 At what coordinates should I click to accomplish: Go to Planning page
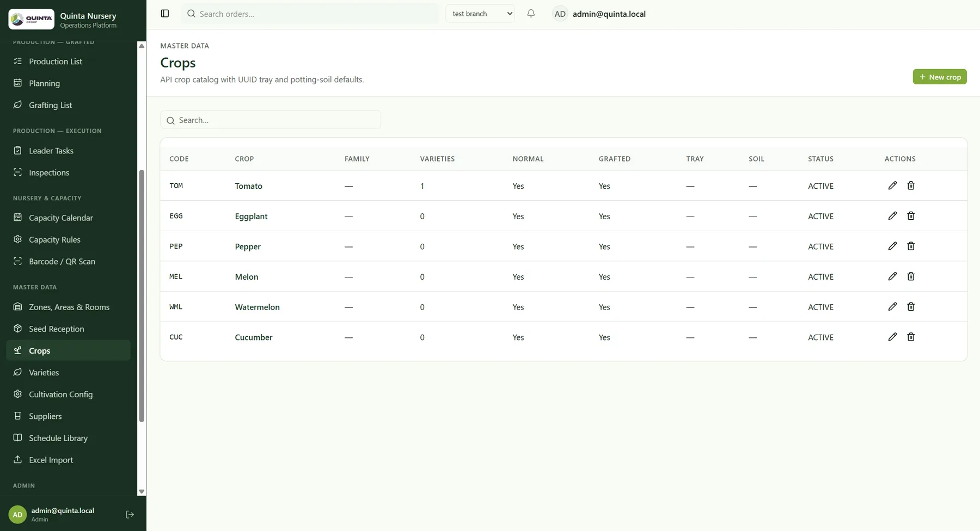point(68,83)
